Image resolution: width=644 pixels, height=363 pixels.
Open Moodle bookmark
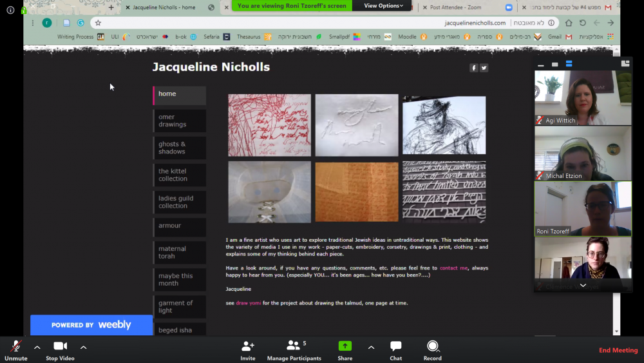pos(412,37)
